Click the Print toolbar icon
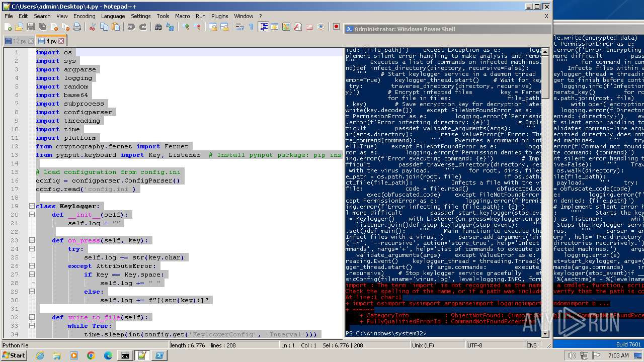Image resolution: width=644 pixels, height=362 pixels. click(x=77, y=27)
